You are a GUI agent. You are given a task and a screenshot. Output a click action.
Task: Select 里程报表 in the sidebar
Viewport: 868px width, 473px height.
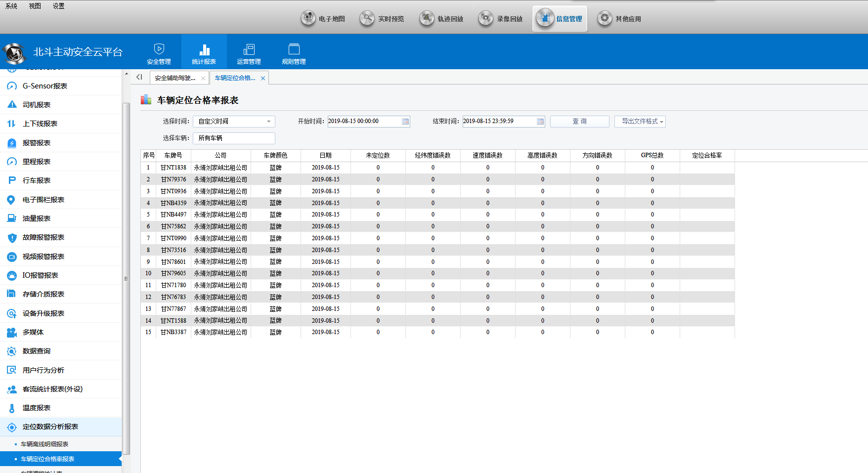[x=37, y=162]
